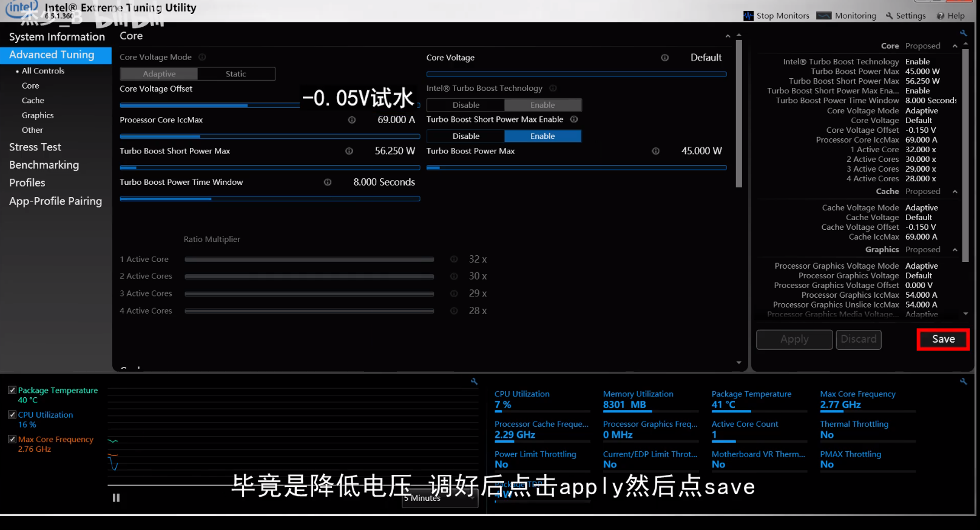Screen dimensions: 980x530
Task: Click the Processor Core IccMax slider
Action: [x=270, y=136]
